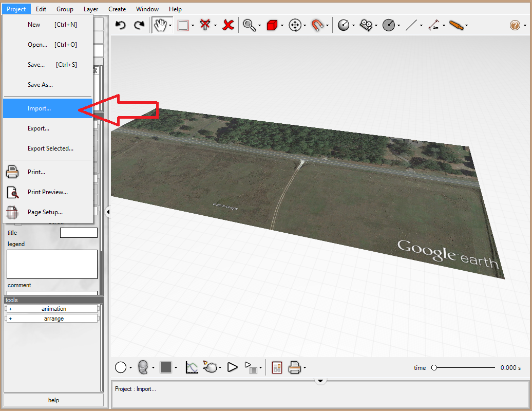Choose Save As... menu entry
The height and width of the screenshot is (411, 532).
pyautogui.click(x=47, y=84)
